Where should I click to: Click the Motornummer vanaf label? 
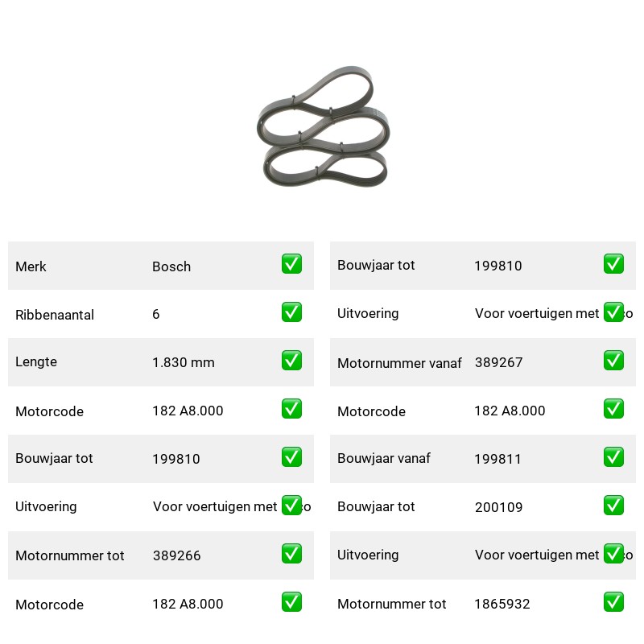tap(399, 363)
